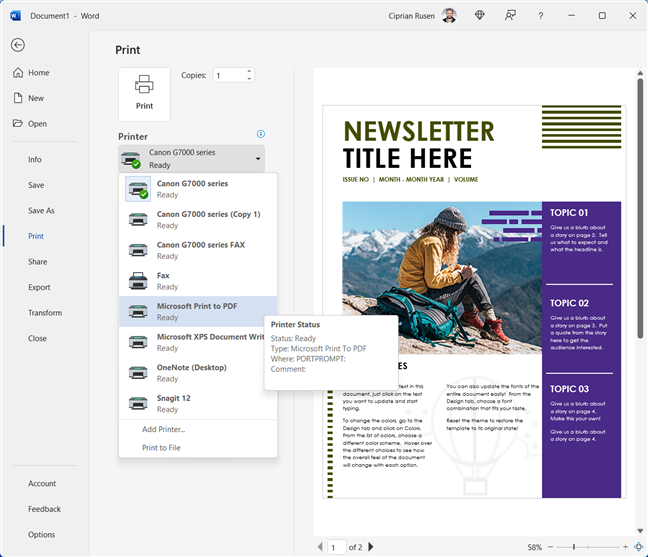Open Save As tab in sidebar
Image resolution: width=648 pixels, height=557 pixels.
(x=41, y=211)
